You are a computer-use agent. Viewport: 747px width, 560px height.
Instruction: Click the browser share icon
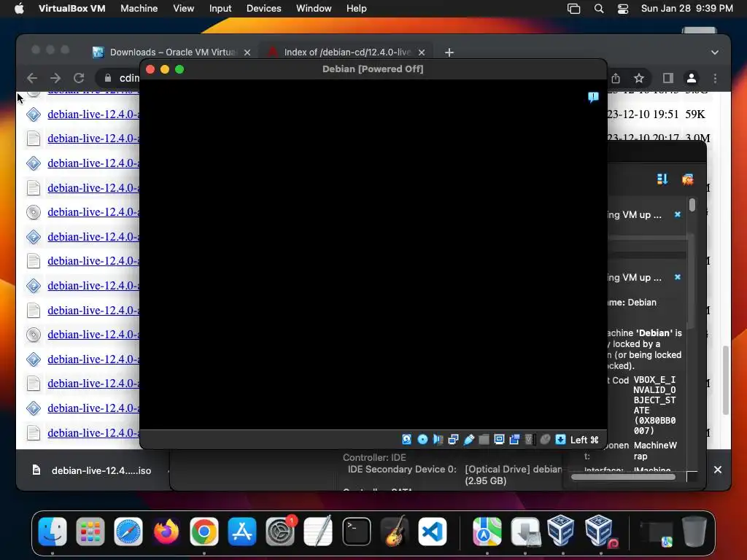pos(616,78)
